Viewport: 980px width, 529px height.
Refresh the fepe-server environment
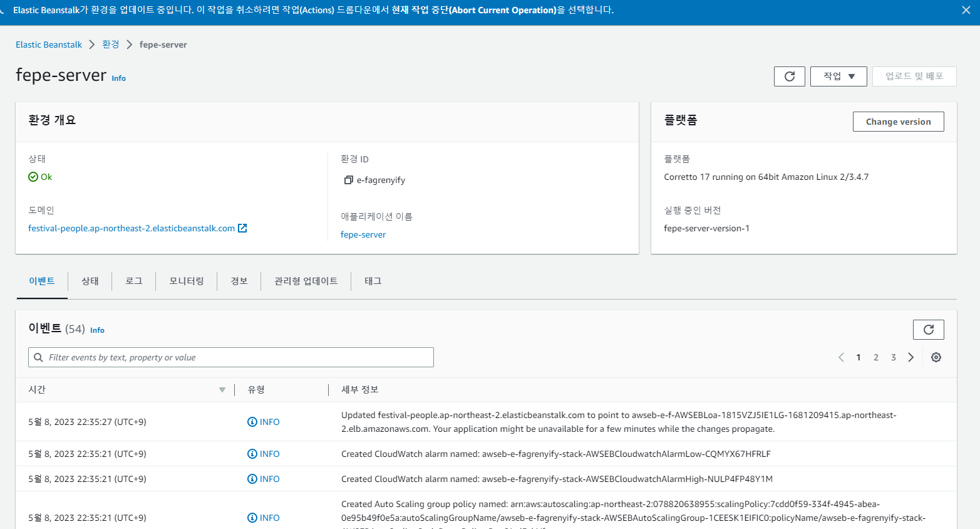[790, 76]
